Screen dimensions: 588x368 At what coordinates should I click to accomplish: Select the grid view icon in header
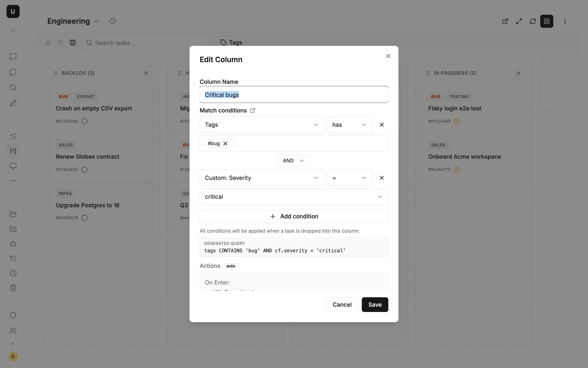547,21
